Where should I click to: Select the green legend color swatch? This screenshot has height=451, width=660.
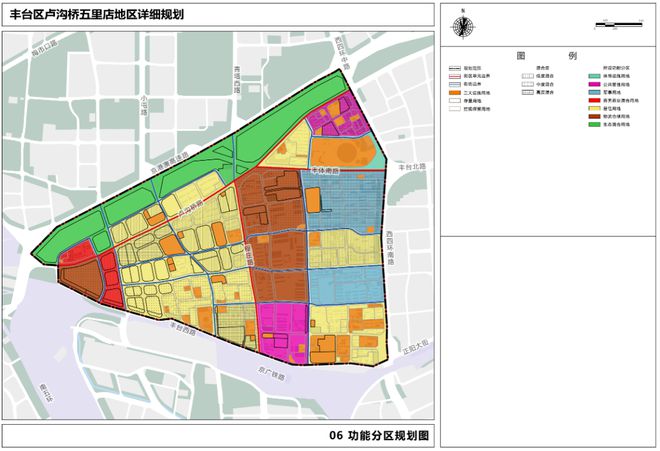pyautogui.click(x=594, y=125)
